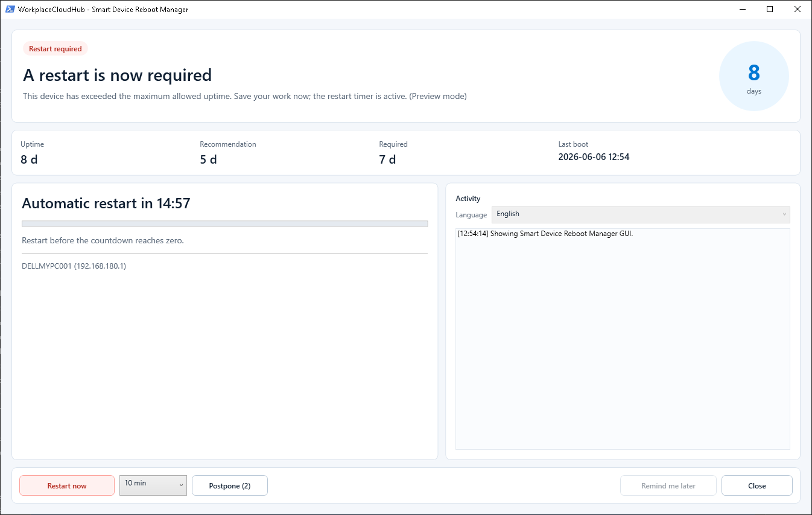Screen dimensions: 812x515
Task: Click the Postpone (2) button
Action: pyautogui.click(x=230, y=485)
